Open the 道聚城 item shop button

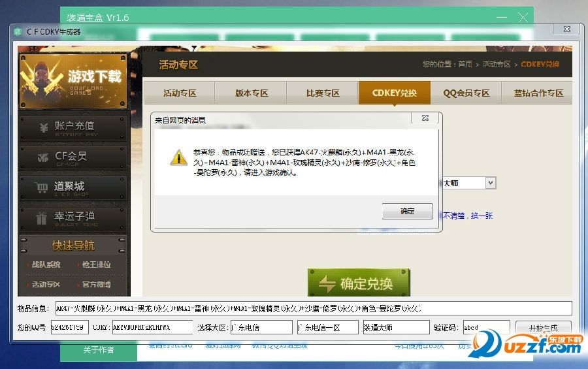click(73, 188)
